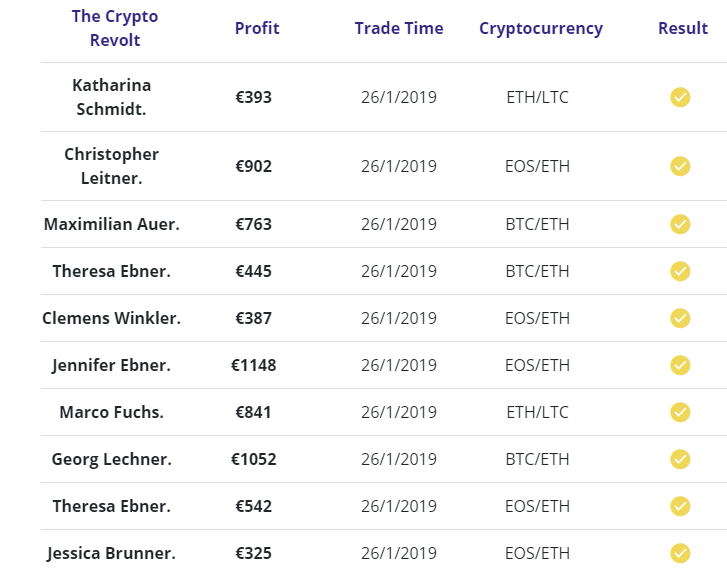The image size is (727, 584).
Task: Click the Cryptocurrency column header
Action: (541, 28)
